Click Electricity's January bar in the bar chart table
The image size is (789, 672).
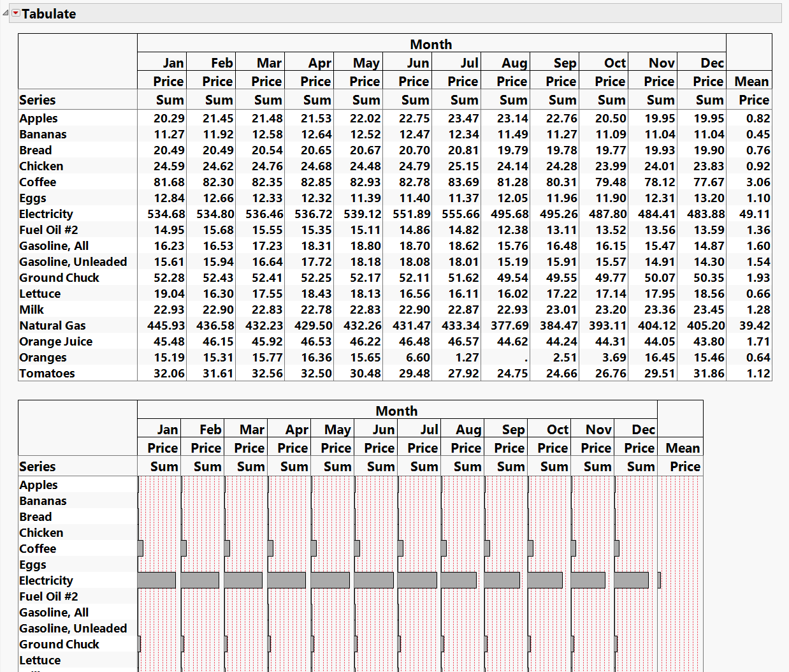click(156, 580)
